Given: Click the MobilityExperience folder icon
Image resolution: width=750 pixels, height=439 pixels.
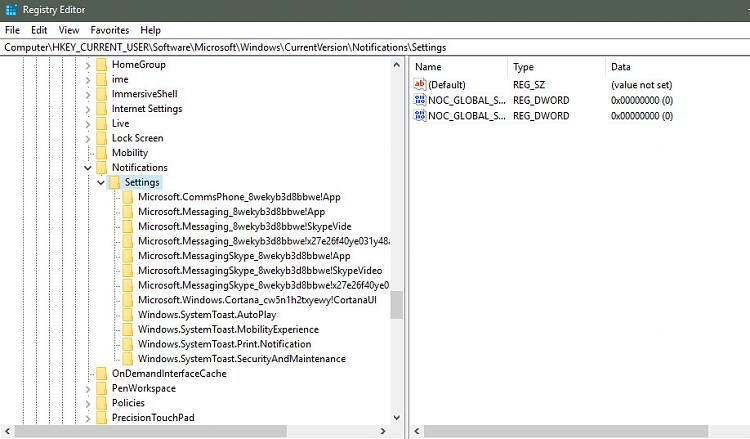Looking at the screenshot, I should coord(128,329).
